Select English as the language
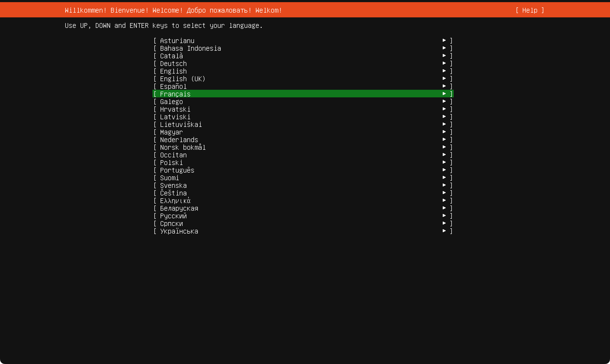The height and width of the screenshot is (364, 610). pos(173,71)
